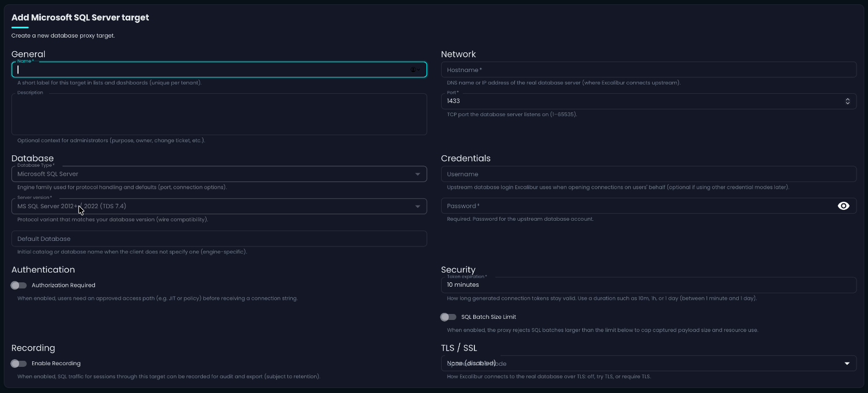Image resolution: width=868 pixels, height=393 pixels.
Task: Click the 'Recording' section heading
Action: click(33, 348)
